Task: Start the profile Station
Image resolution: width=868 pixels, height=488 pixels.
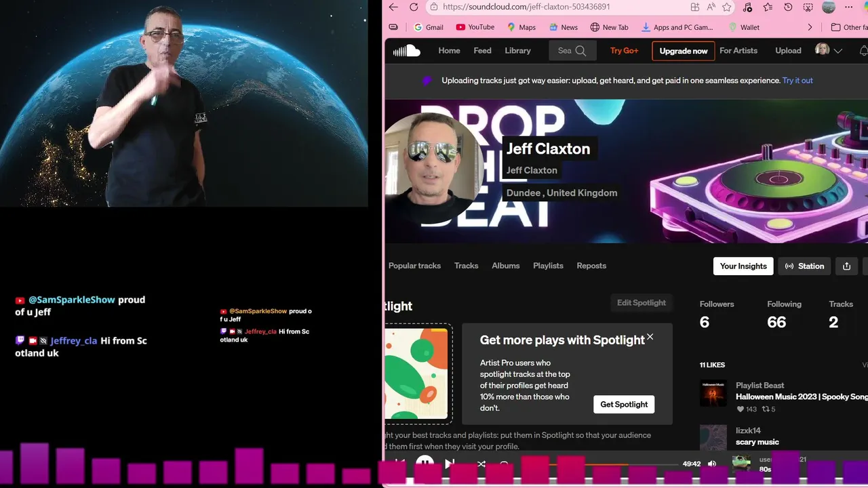Action: [804, 266]
